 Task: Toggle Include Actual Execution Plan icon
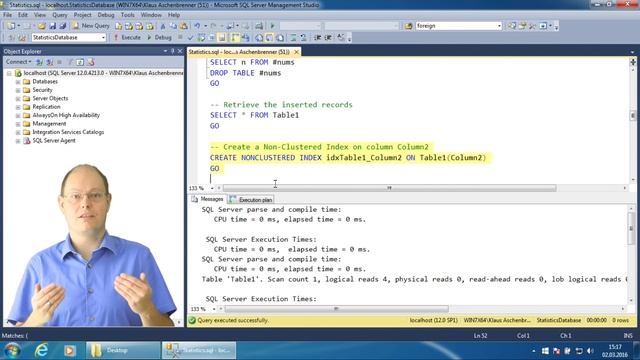(235, 38)
